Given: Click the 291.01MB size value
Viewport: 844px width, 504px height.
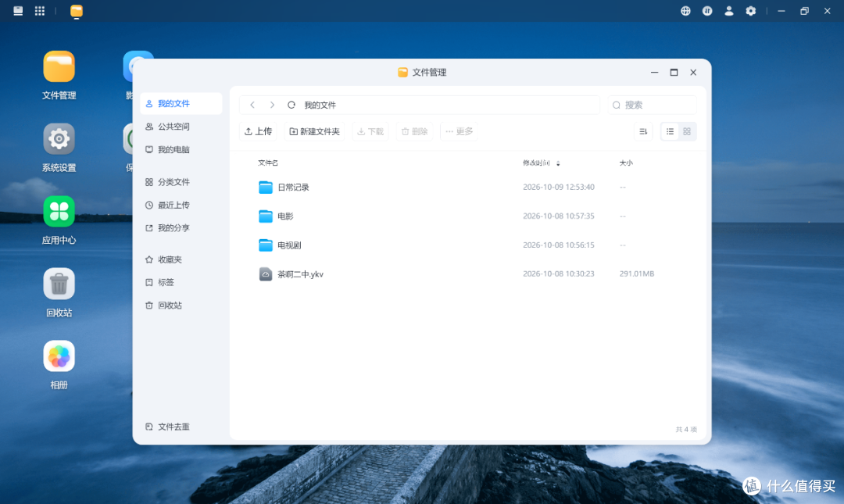Looking at the screenshot, I should click(x=637, y=273).
